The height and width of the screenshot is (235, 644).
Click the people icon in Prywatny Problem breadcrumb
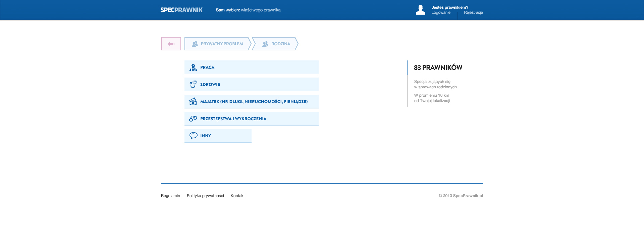(x=195, y=44)
